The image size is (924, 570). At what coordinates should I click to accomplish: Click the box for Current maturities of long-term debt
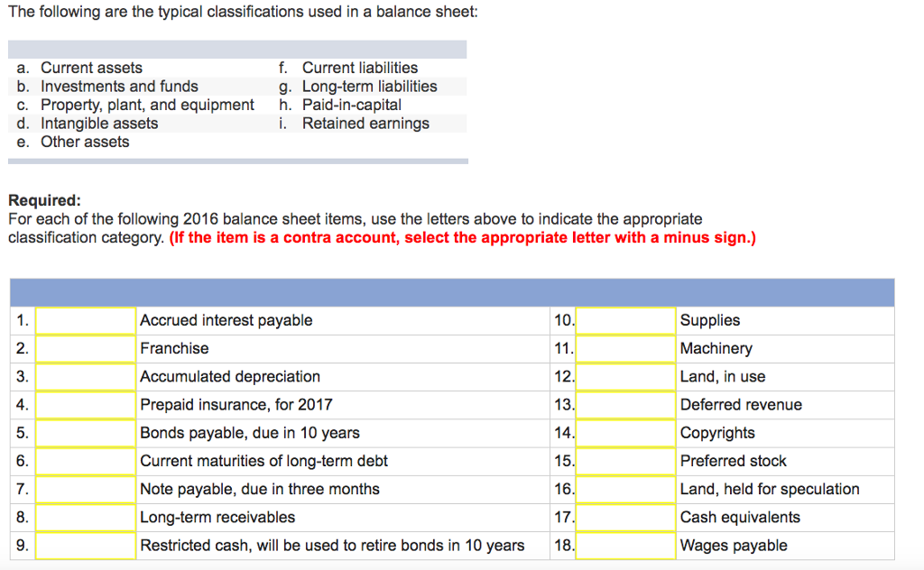[x=86, y=461]
